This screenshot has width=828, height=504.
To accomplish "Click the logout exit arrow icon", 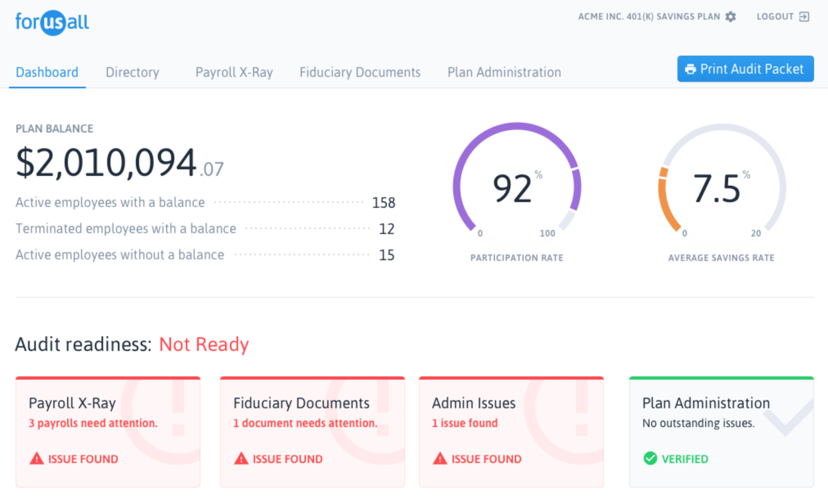I will (x=804, y=17).
